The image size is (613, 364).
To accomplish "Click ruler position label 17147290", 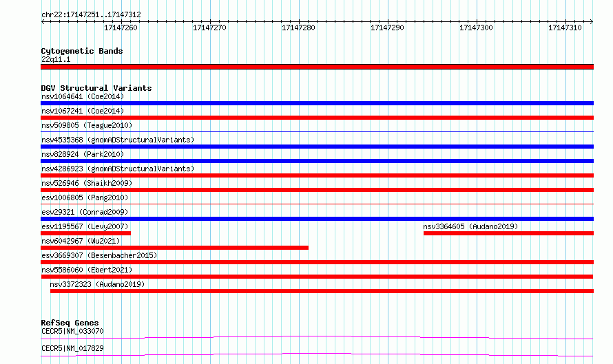I will click(x=387, y=28).
